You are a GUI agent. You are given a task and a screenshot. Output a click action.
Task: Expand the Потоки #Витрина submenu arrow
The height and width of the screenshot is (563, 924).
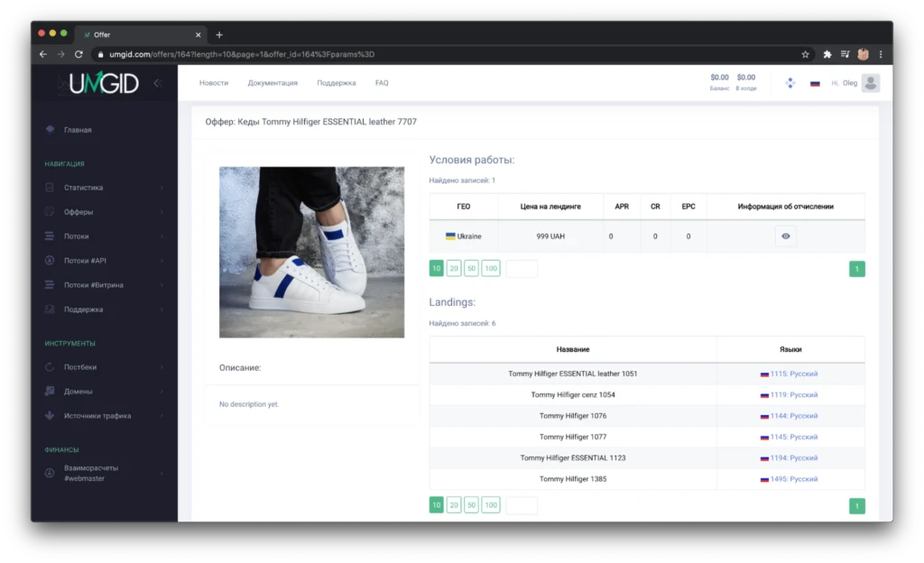[162, 285]
